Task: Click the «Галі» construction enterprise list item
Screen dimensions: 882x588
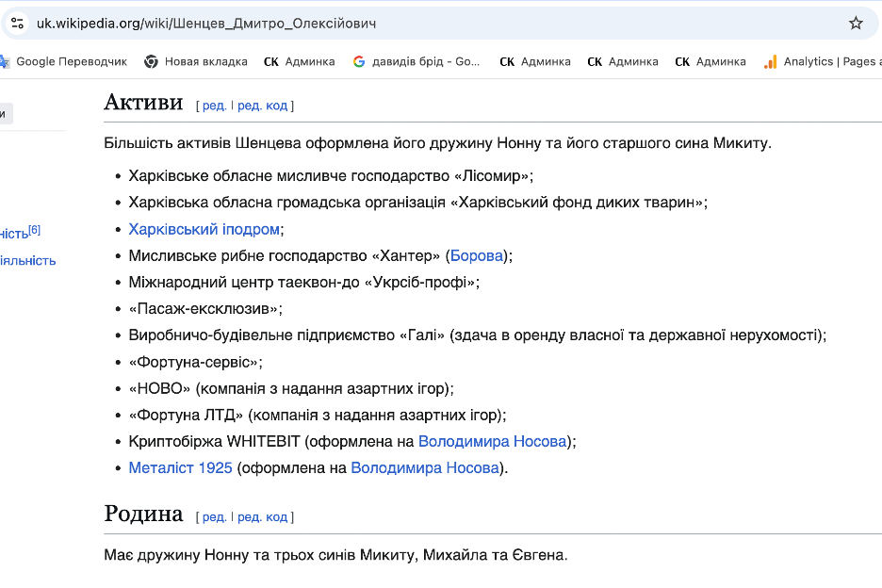Action: [x=478, y=335]
